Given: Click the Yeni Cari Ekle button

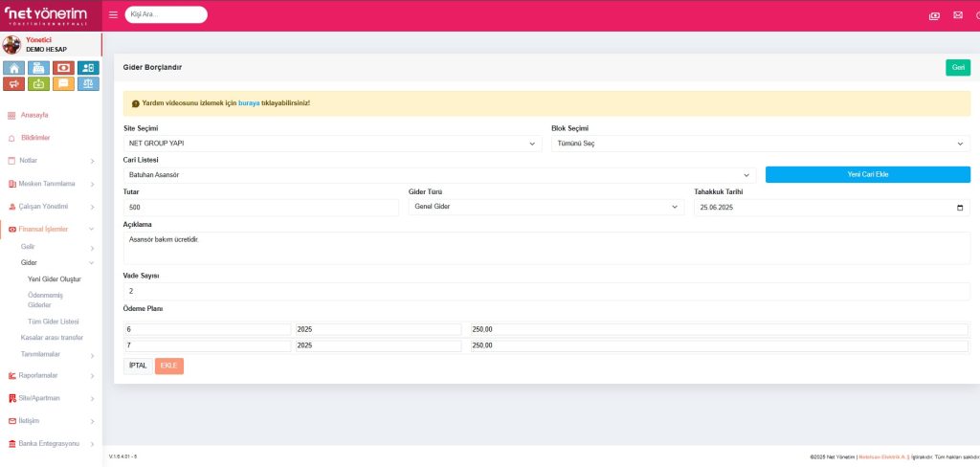Looking at the screenshot, I should (867, 174).
